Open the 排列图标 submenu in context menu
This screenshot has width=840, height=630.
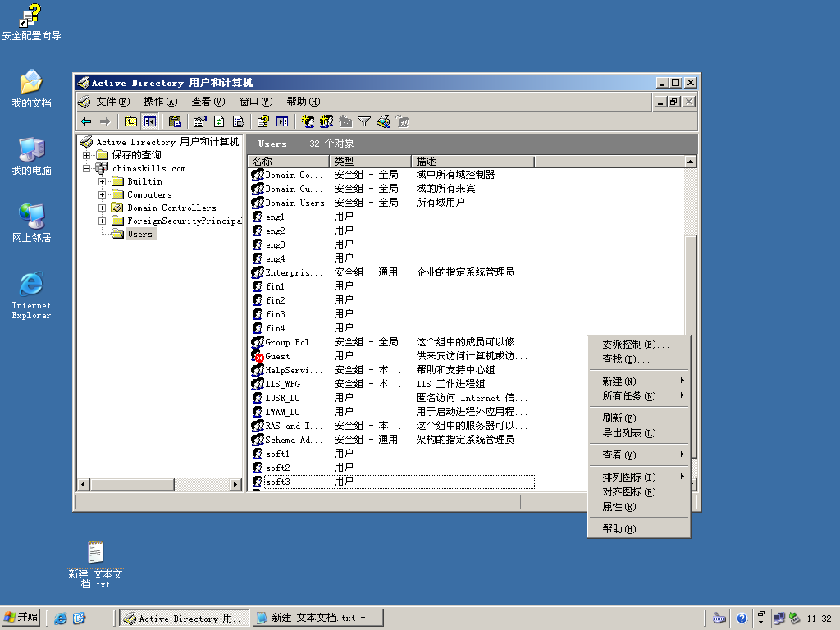pos(638,477)
